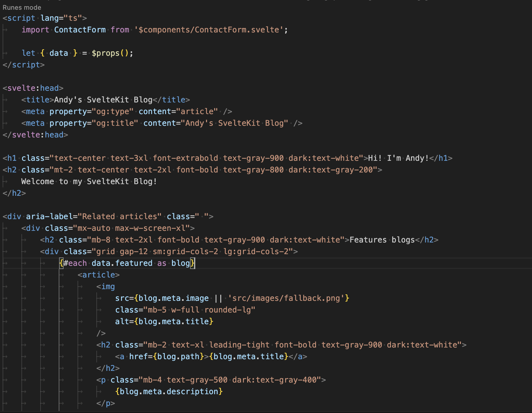The width and height of the screenshot is (532, 413).
Task: Click the '$components/ContactForm.svelte' import path
Action: [x=209, y=30]
